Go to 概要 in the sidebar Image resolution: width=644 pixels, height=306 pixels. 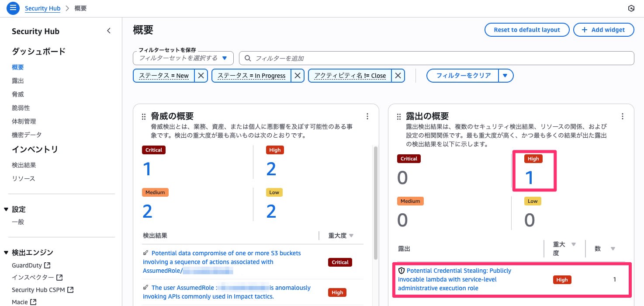coord(18,67)
